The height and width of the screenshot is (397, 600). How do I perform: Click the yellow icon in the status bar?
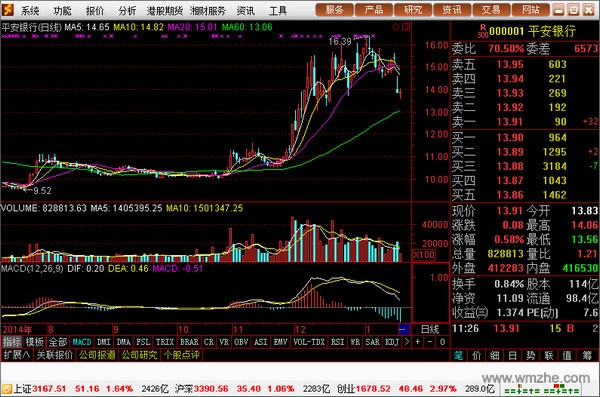pos(7,389)
